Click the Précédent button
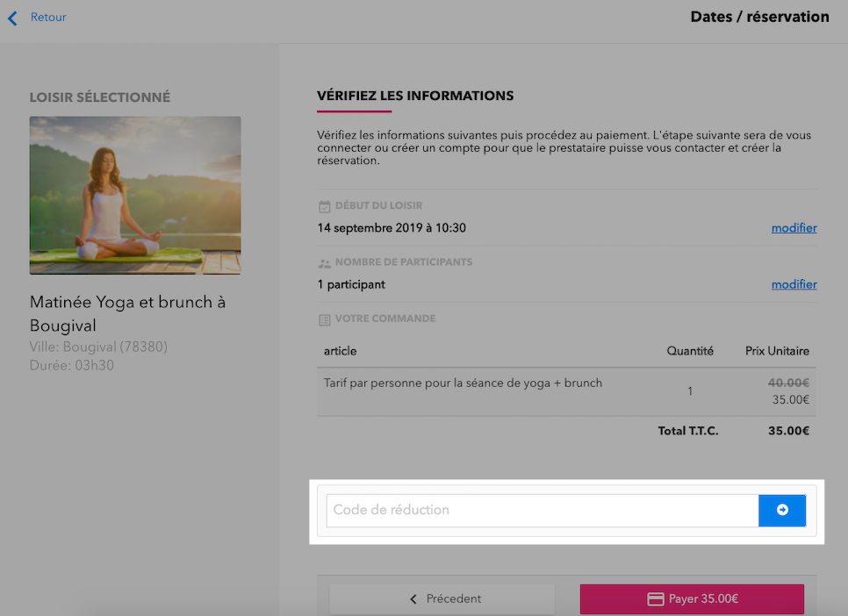Viewport: 848px width, 616px height. click(442, 598)
